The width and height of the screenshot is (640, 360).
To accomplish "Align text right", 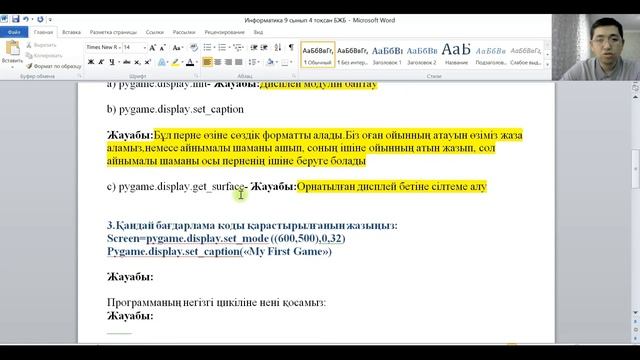I will [228, 62].
